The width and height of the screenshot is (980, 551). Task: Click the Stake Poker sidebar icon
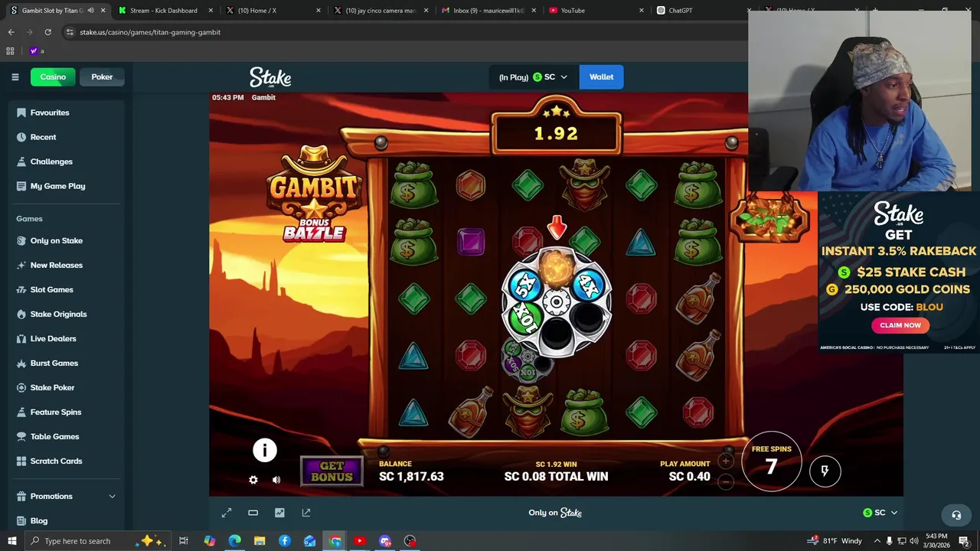[21, 387]
